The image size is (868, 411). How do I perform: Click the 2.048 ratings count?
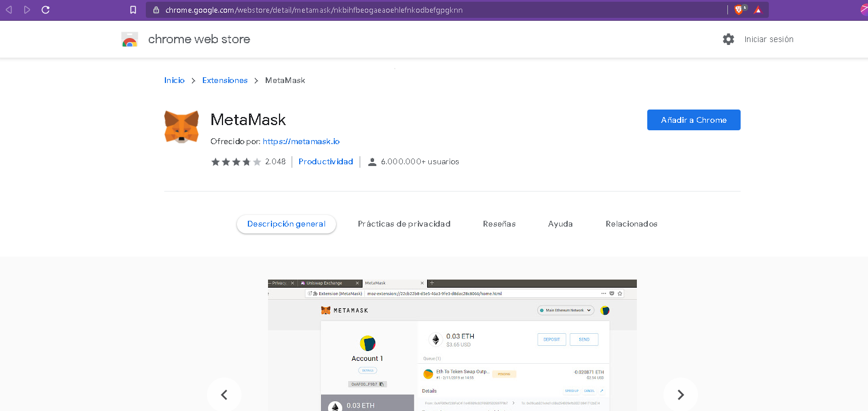pos(276,162)
